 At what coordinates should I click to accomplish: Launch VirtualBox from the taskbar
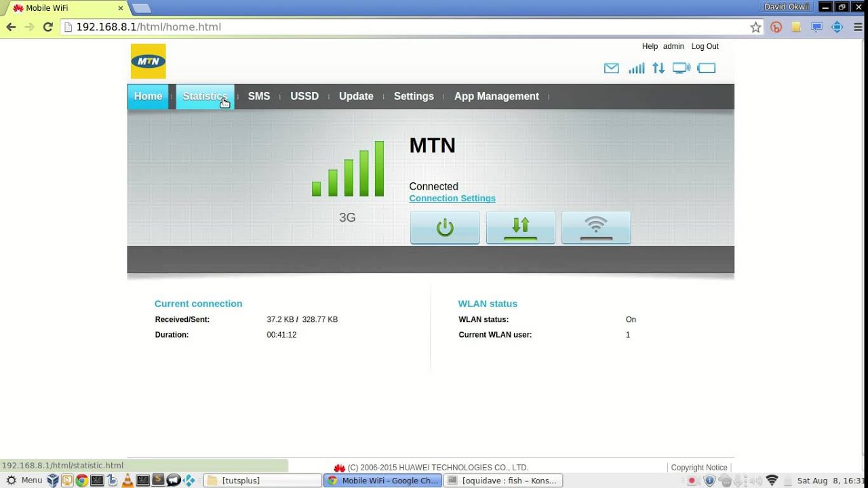pos(53,481)
